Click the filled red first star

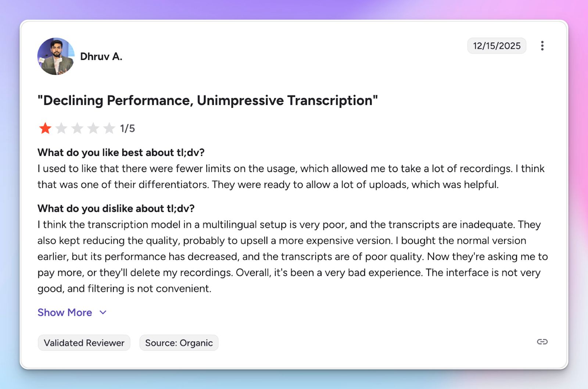tap(45, 128)
